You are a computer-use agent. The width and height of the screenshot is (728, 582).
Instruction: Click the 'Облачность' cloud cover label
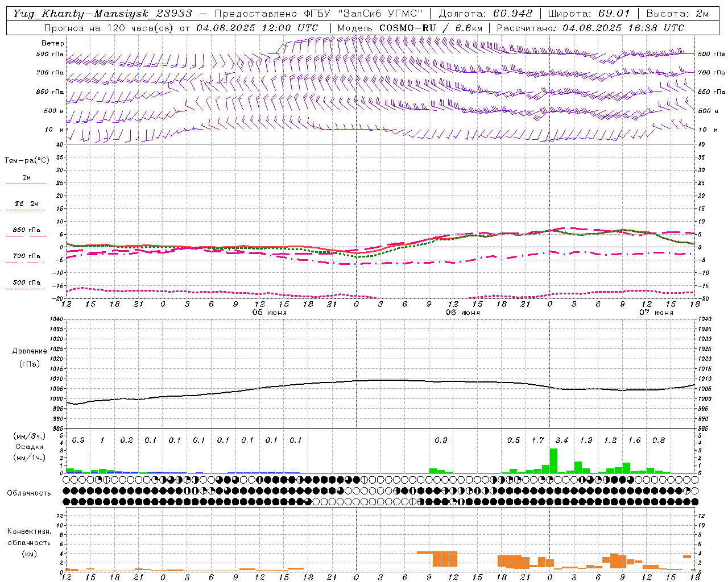[x=29, y=493]
